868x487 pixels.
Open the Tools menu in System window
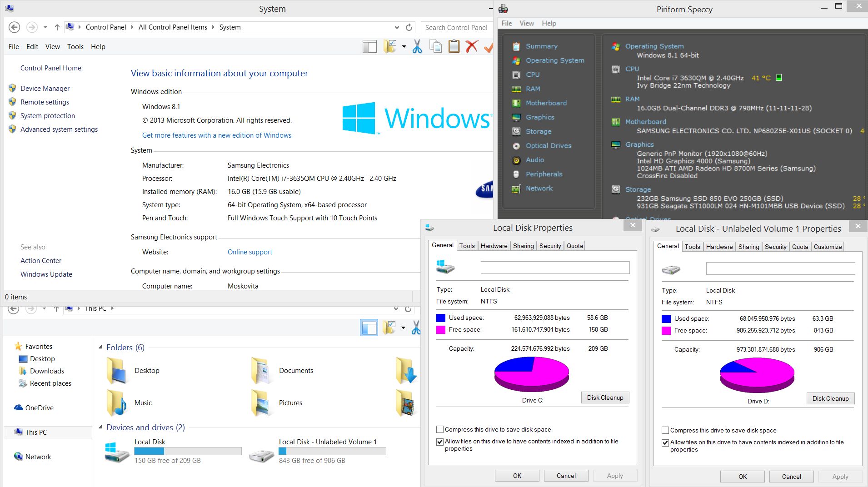coord(75,47)
